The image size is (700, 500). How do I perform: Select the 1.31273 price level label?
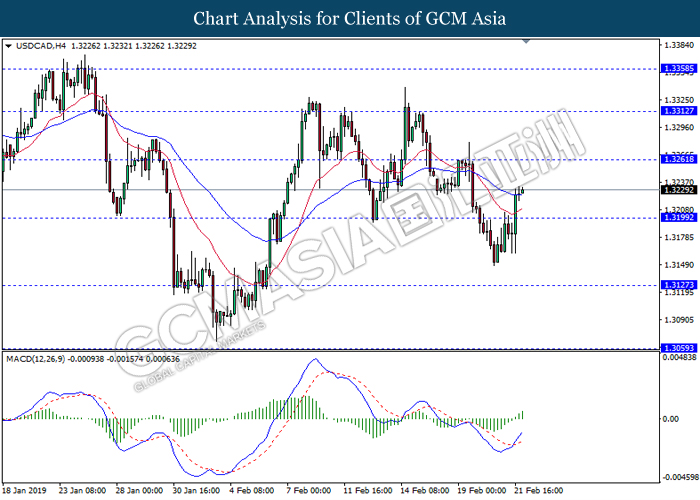(x=678, y=285)
